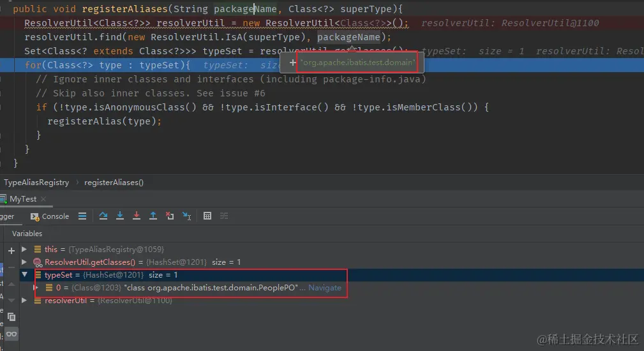Click the red Force Step Into icon
This screenshot has width=644, height=351.
[137, 216]
